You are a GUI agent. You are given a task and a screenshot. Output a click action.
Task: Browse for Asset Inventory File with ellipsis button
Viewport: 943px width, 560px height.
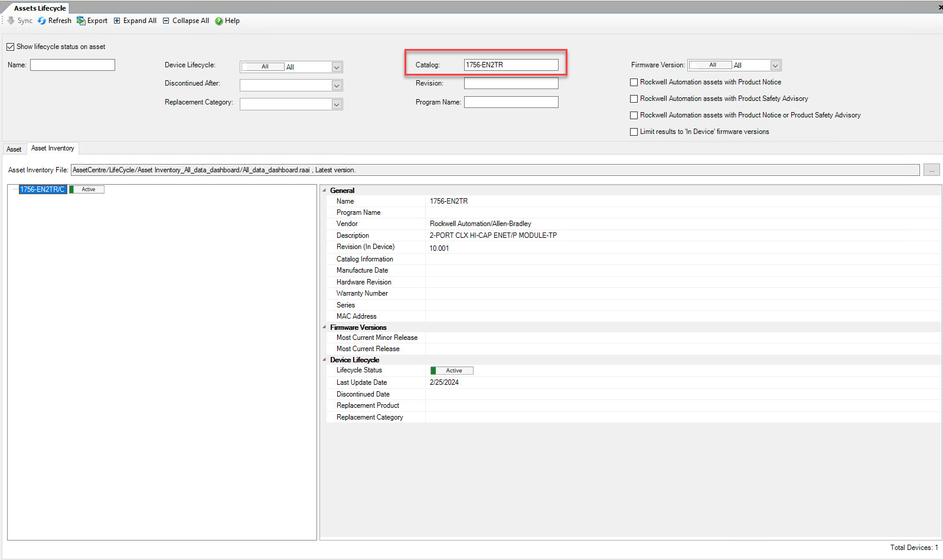pos(932,170)
